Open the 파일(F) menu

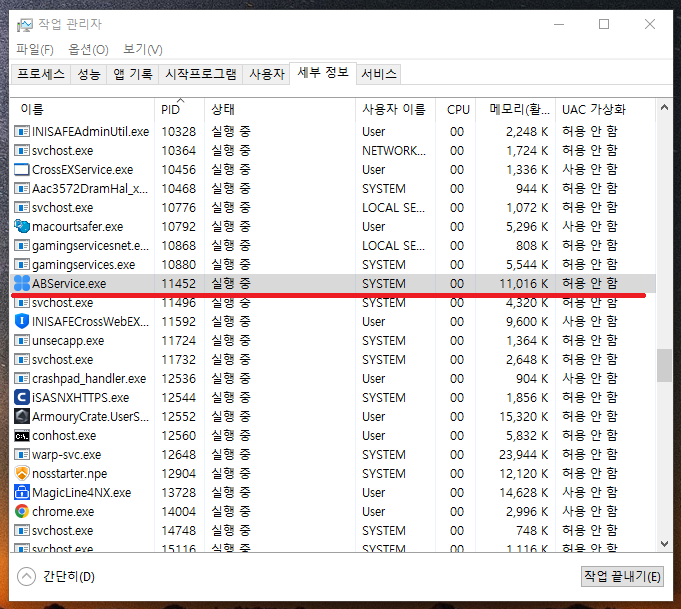35,50
